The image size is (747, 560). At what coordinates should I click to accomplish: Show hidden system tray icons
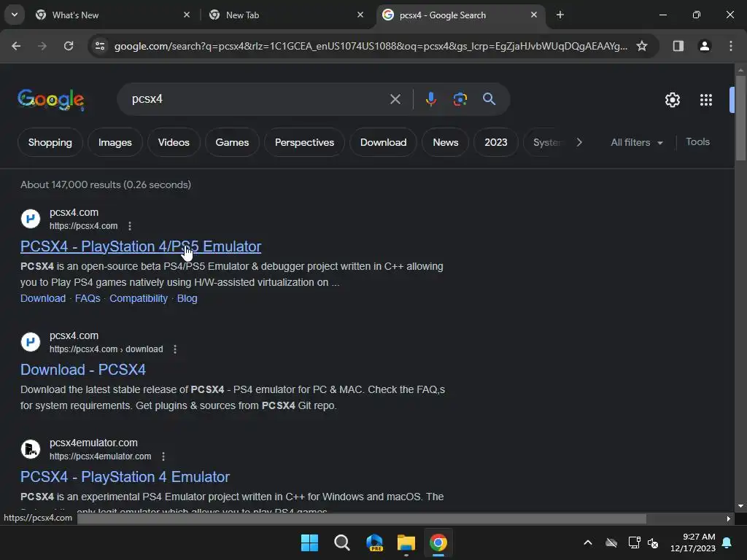coord(588,542)
